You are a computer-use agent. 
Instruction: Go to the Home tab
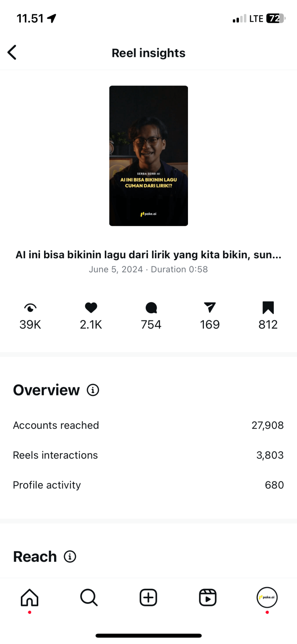click(x=30, y=598)
